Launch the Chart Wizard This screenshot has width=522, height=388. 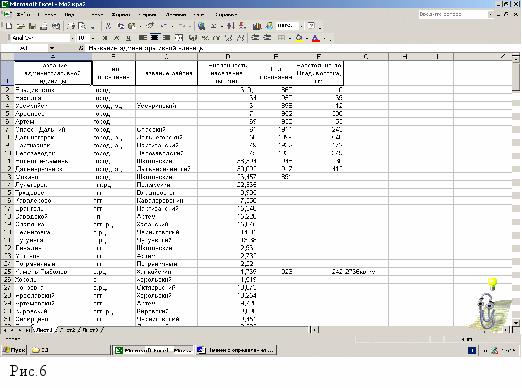point(257,26)
